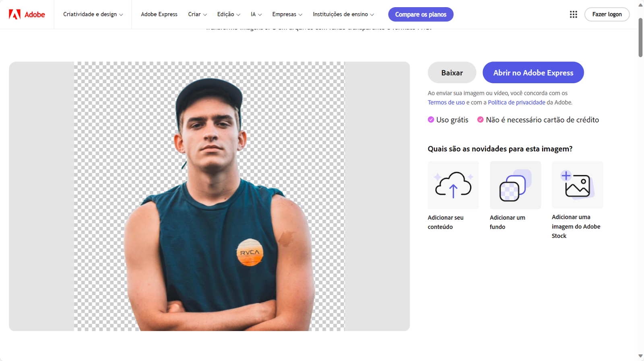
Task: Click Não é necessário cartão de crédito text
Action: pos(542,120)
